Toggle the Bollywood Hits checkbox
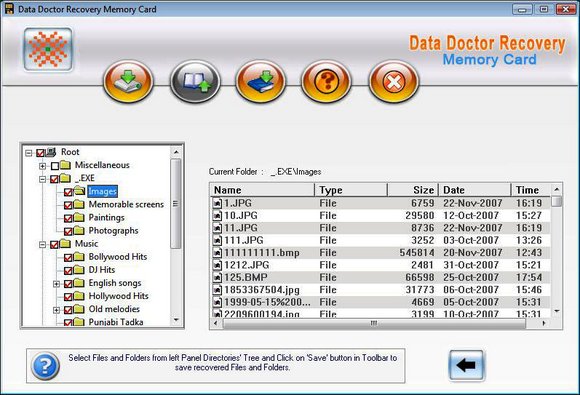The width and height of the screenshot is (580, 395). 68,257
